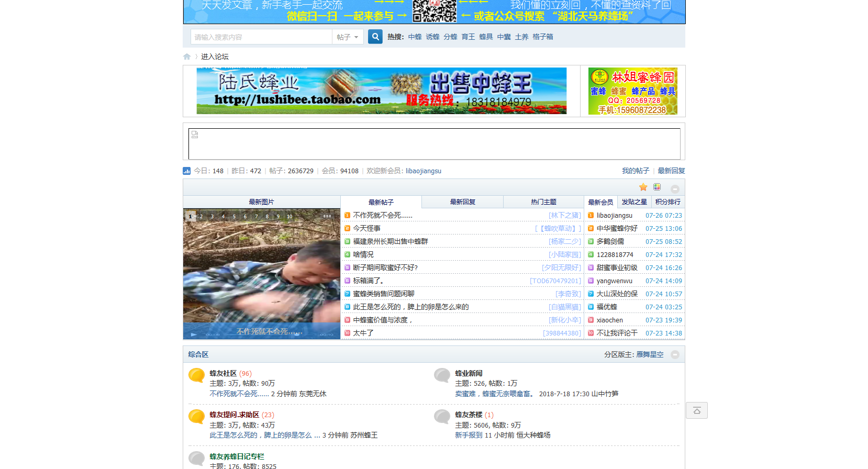Viewport: 868px width, 469px height.
Task: Click the 进入论坛 breadcrumb link
Action: (x=215, y=57)
